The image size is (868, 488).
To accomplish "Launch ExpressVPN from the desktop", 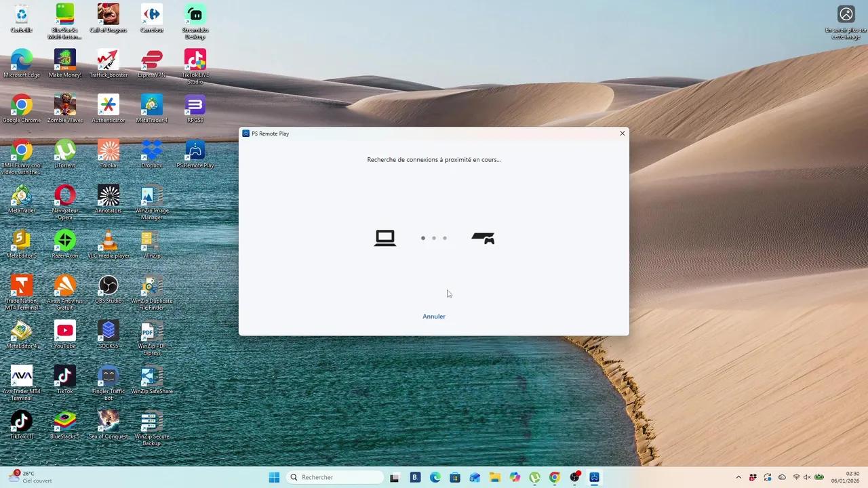I will click(x=152, y=60).
